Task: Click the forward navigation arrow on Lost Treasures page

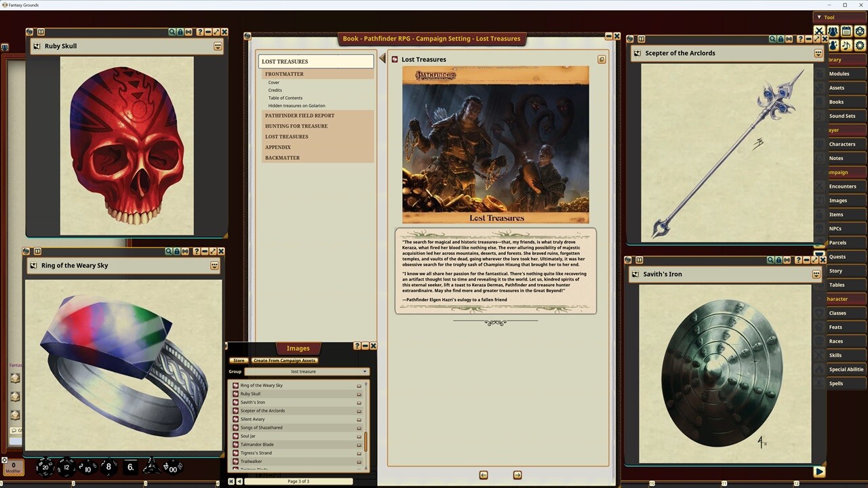Action: point(517,475)
